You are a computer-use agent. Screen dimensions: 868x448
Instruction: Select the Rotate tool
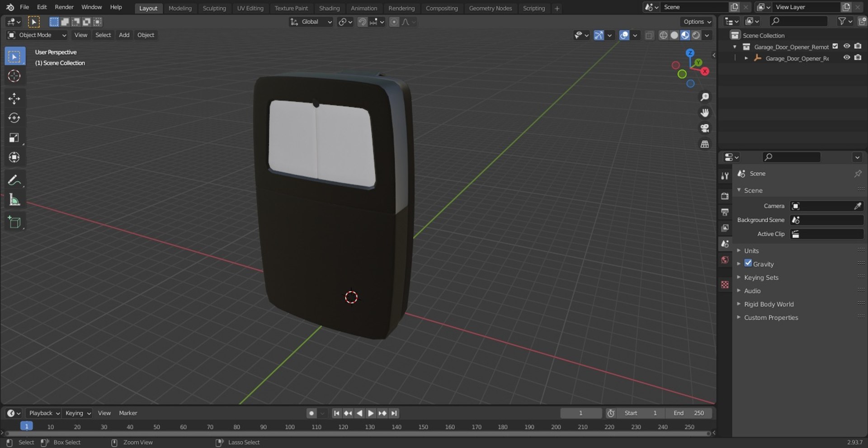tap(14, 118)
